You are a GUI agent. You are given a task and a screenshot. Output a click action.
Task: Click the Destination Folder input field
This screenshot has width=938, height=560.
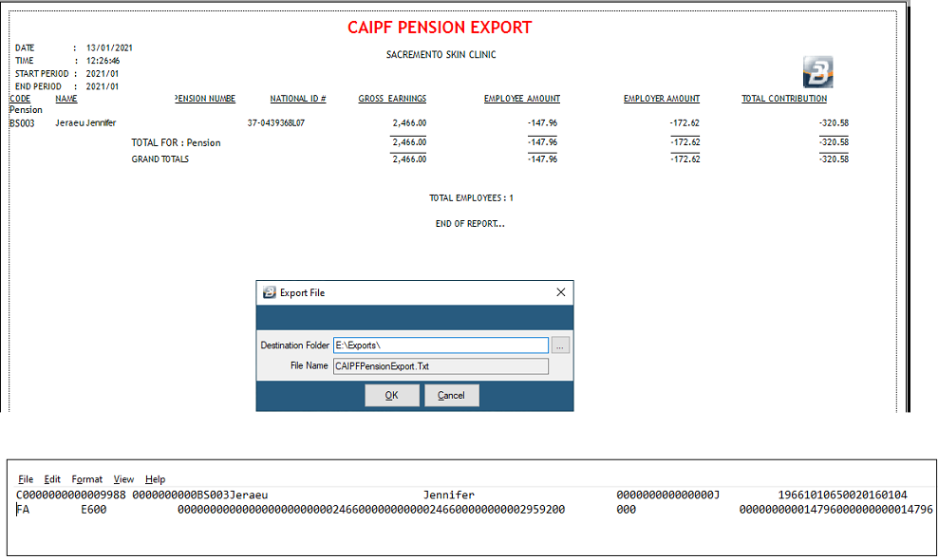pos(441,345)
